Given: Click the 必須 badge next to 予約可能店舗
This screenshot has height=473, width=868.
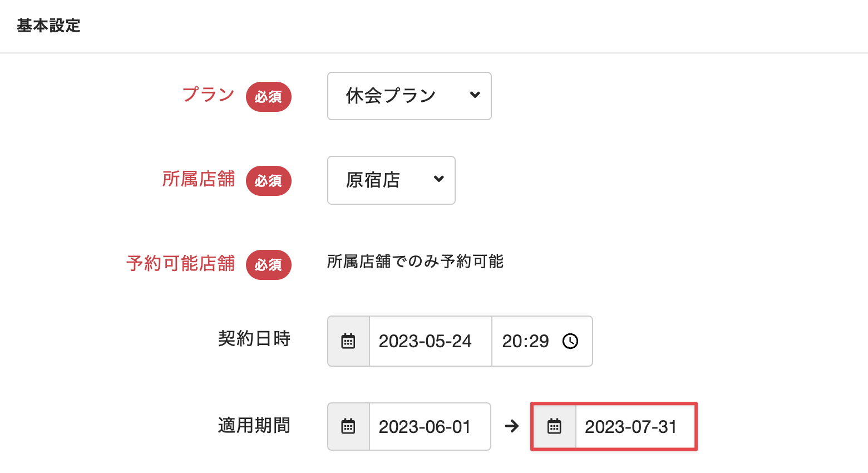Looking at the screenshot, I should tap(269, 265).
